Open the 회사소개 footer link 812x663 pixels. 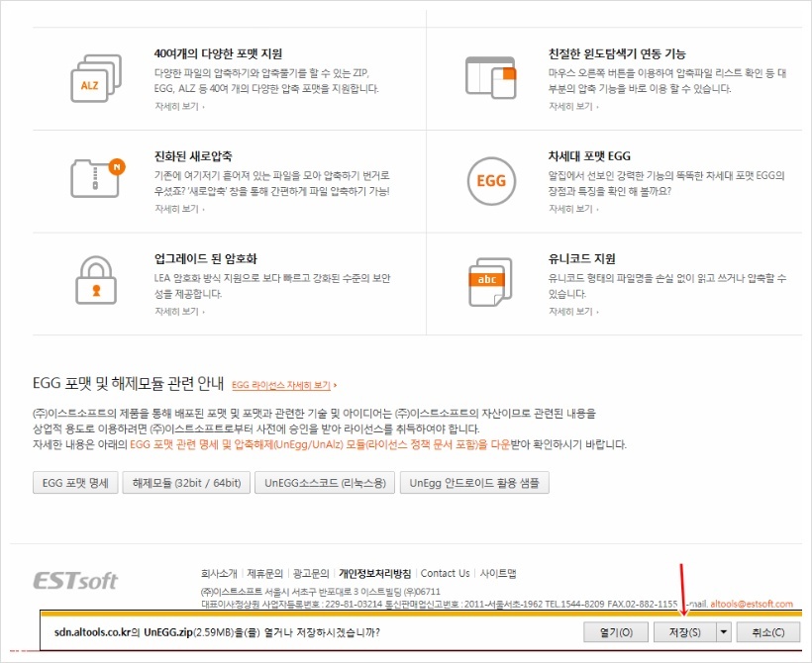click(219, 574)
